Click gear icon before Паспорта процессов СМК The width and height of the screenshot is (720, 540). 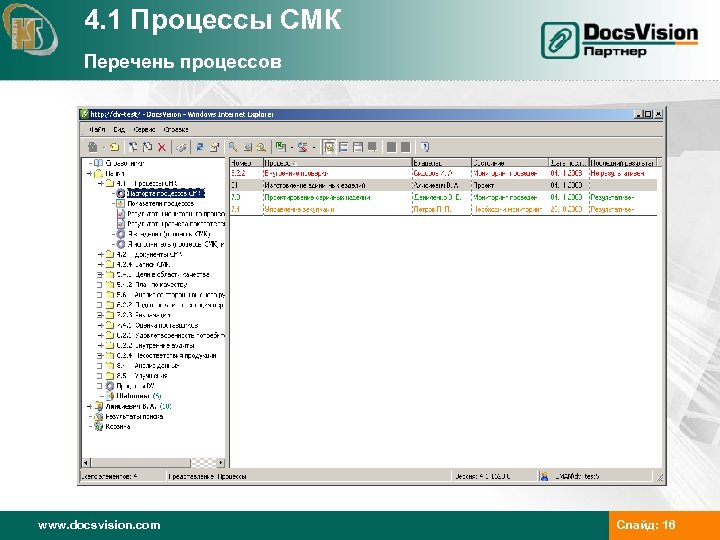coord(121,193)
